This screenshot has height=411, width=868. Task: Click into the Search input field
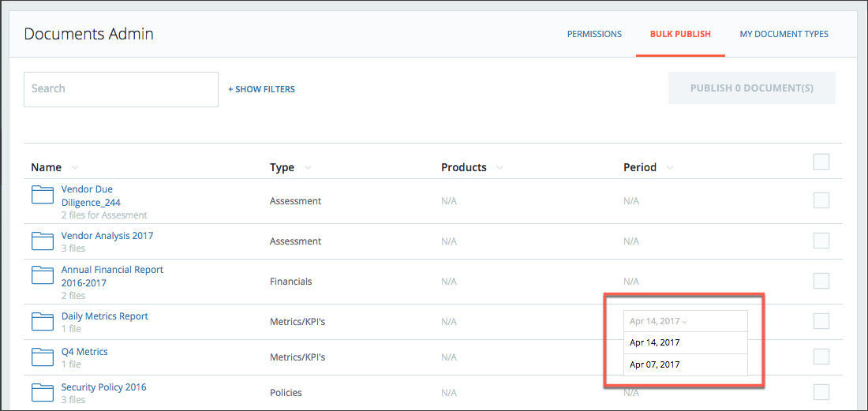click(x=121, y=89)
